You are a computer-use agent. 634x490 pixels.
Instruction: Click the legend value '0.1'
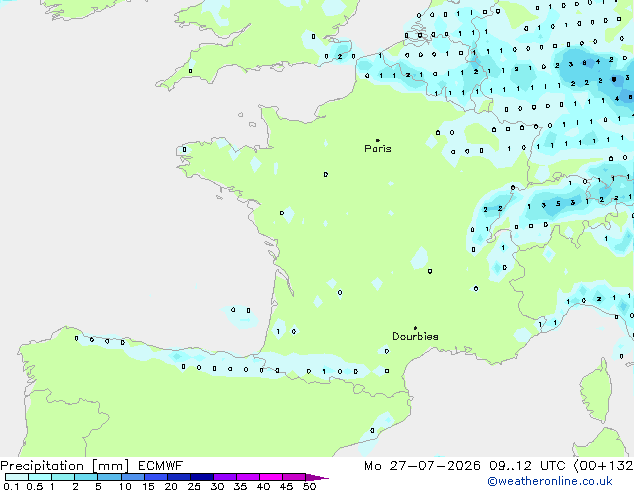click(x=11, y=486)
